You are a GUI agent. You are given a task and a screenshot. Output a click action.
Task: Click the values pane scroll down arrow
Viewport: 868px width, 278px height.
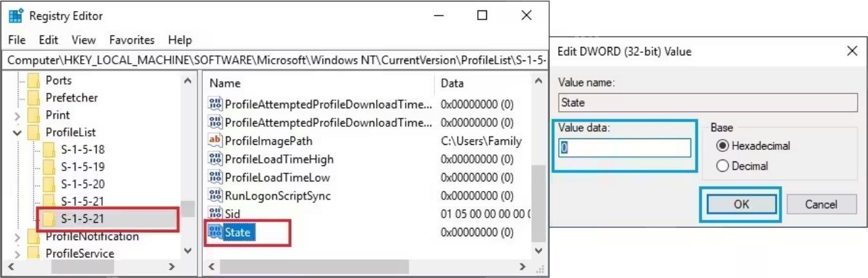[540, 250]
